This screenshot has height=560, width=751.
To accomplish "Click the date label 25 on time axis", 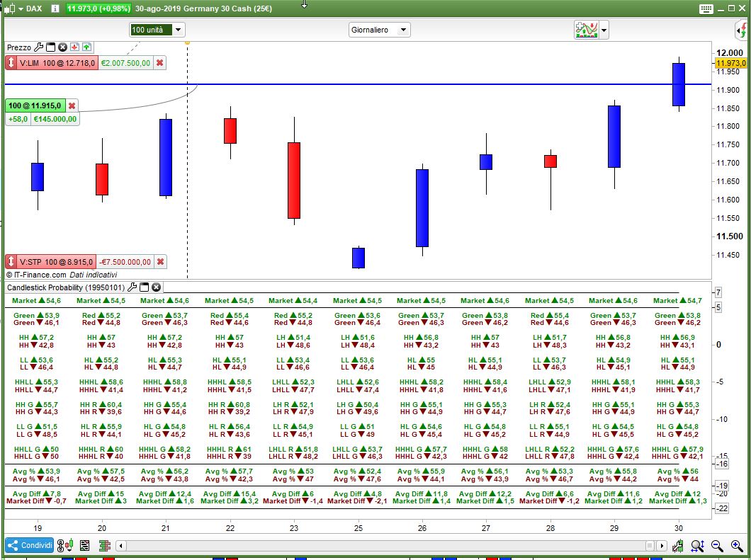I will point(358,528).
